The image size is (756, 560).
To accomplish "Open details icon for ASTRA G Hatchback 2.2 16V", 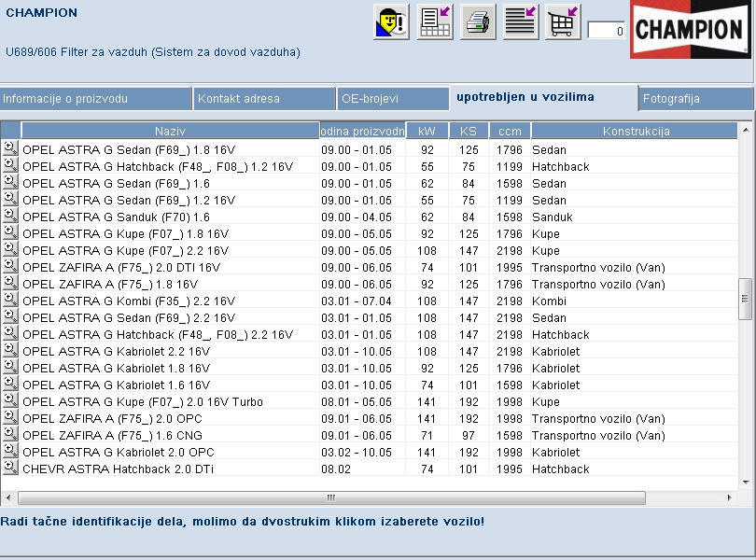I will pyautogui.click(x=10, y=333).
